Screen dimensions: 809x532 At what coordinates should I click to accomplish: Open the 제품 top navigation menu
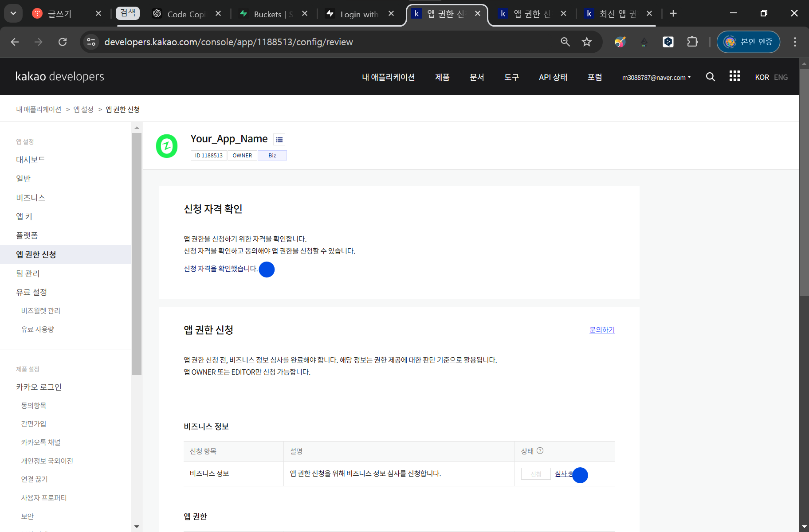click(442, 77)
